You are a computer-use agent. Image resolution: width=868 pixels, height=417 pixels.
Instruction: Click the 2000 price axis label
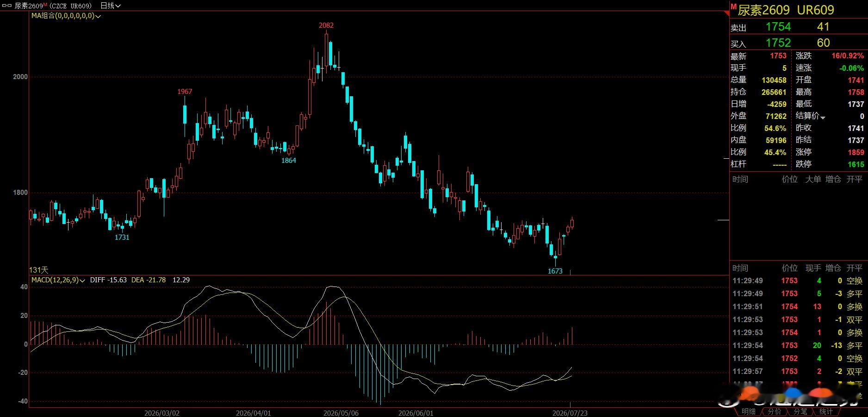[20, 77]
